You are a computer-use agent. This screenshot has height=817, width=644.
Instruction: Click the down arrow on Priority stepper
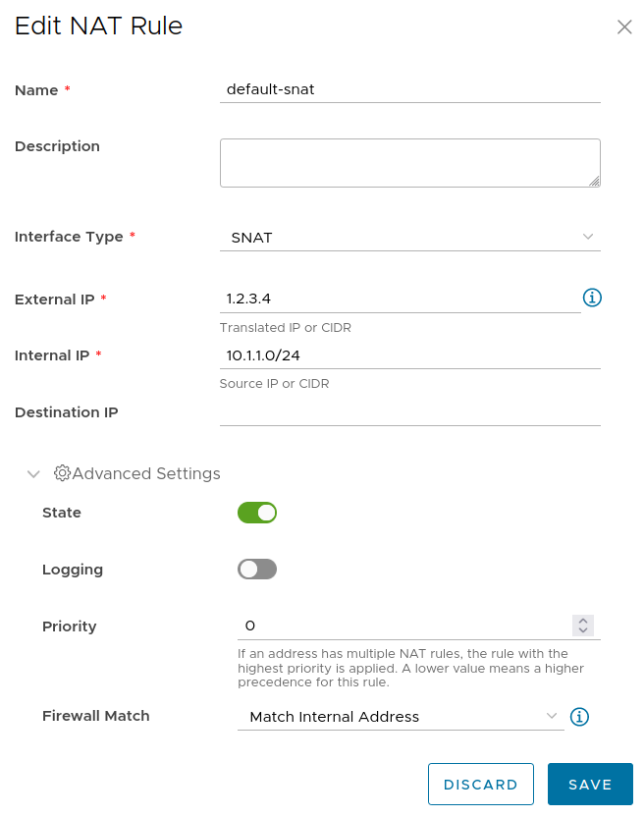pos(582,630)
